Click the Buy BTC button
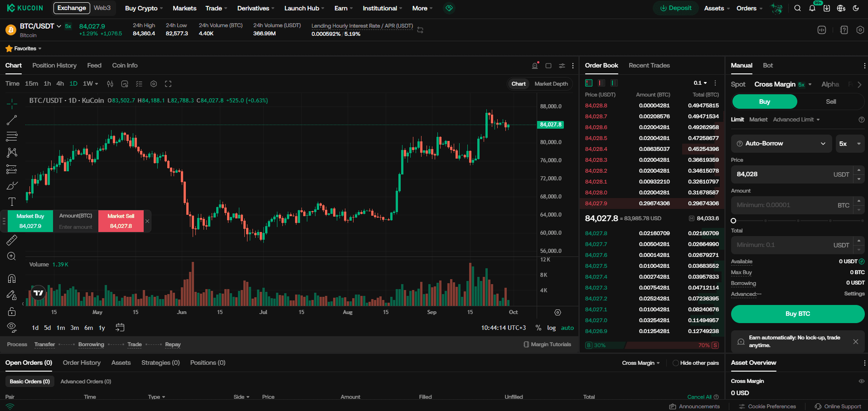 (798, 314)
